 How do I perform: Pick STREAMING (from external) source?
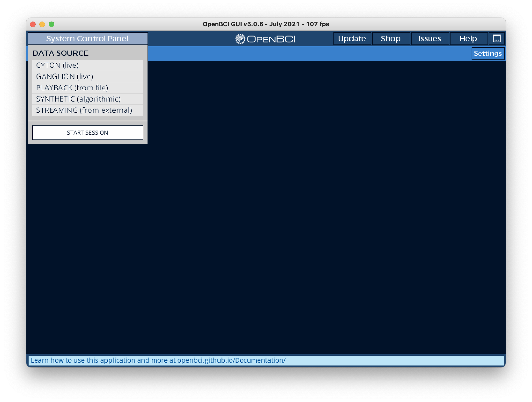tap(87, 110)
